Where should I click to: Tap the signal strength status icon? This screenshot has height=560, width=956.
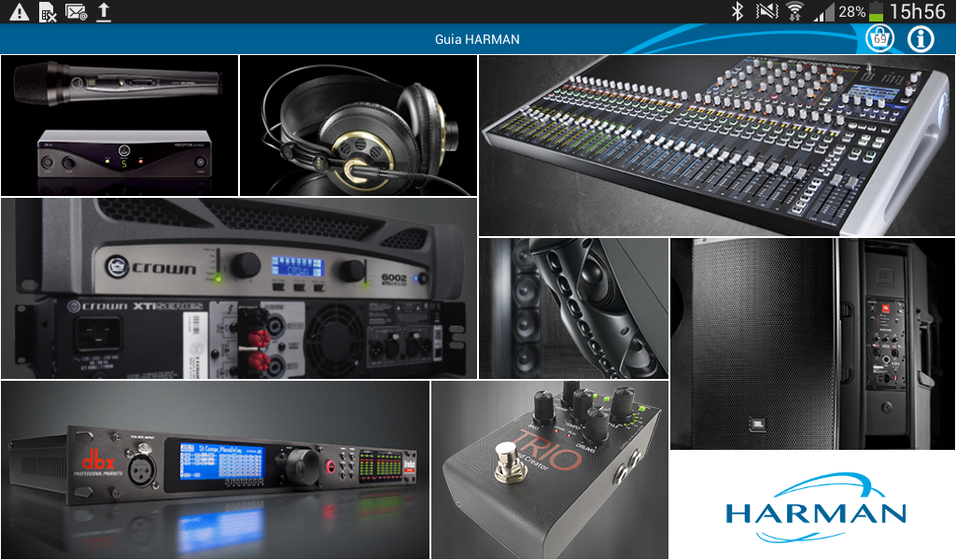pos(823,11)
